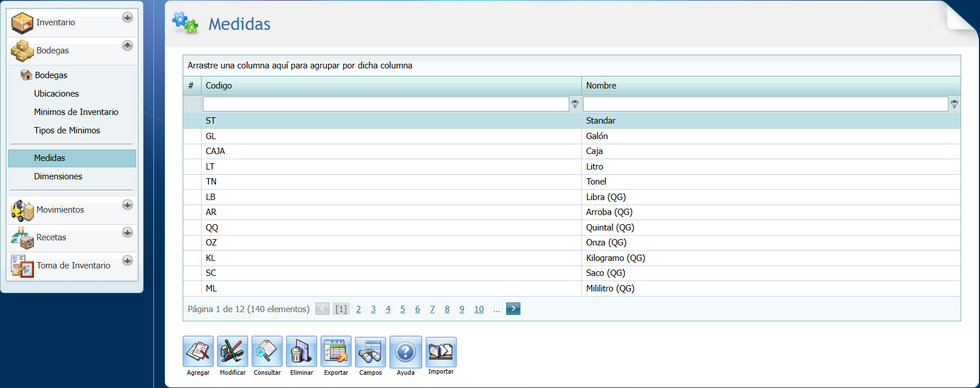The image size is (980, 388).
Task: Open Ayuda help icon
Action: [x=406, y=351]
